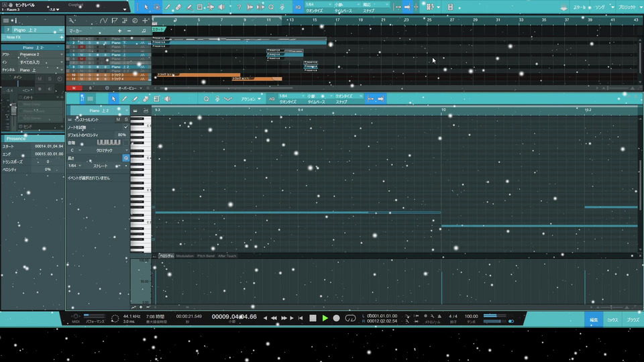Screen dimensions: 644x362
Task: Click the C5 key on piano roll keyboard
Action: point(140,125)
